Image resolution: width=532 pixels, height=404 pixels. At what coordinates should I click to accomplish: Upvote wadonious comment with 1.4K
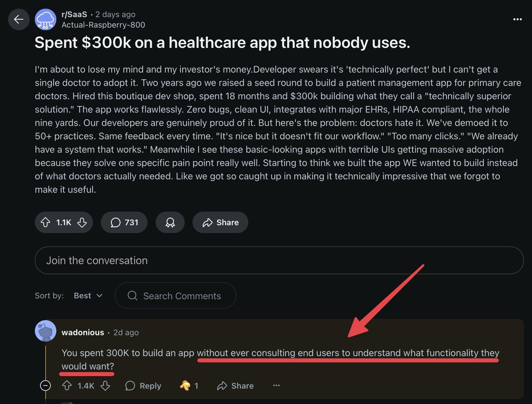pyautogui.click(x=67, y=386)
